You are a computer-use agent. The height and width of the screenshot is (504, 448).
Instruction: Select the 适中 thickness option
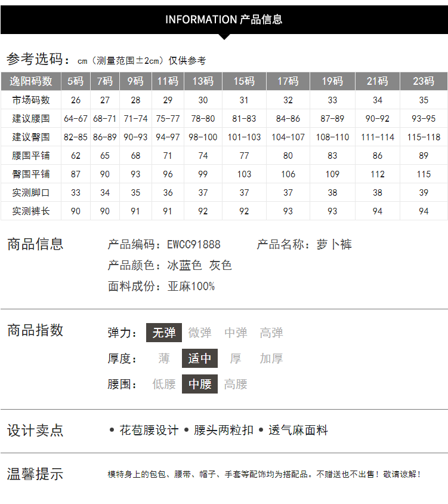200,358
